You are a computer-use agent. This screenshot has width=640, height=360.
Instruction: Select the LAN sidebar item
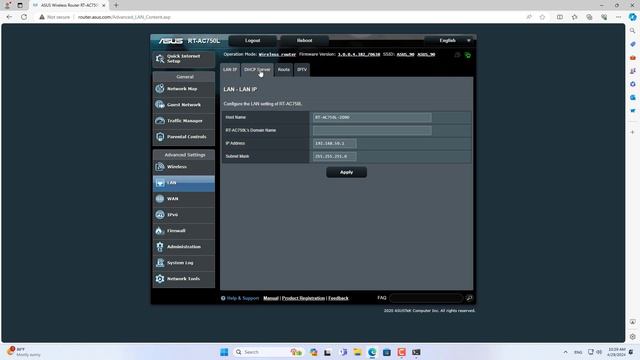pos(184,183)
